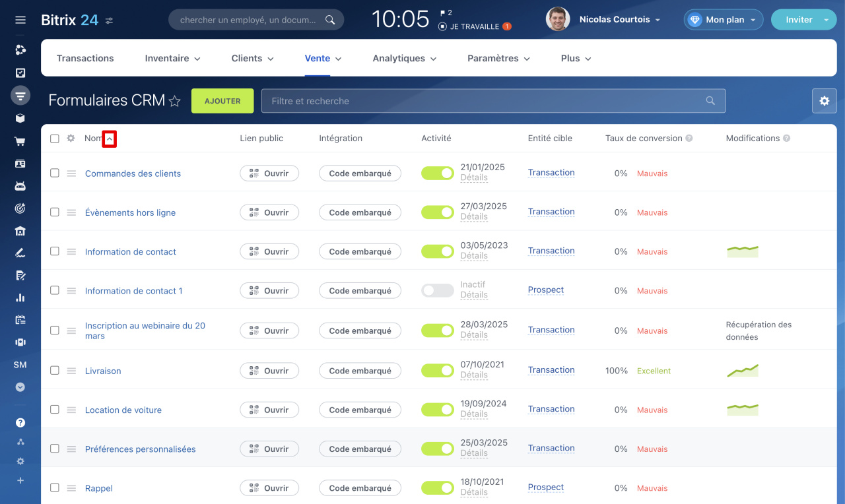Open the Inscription au webinaire form link

pos(145,331)
